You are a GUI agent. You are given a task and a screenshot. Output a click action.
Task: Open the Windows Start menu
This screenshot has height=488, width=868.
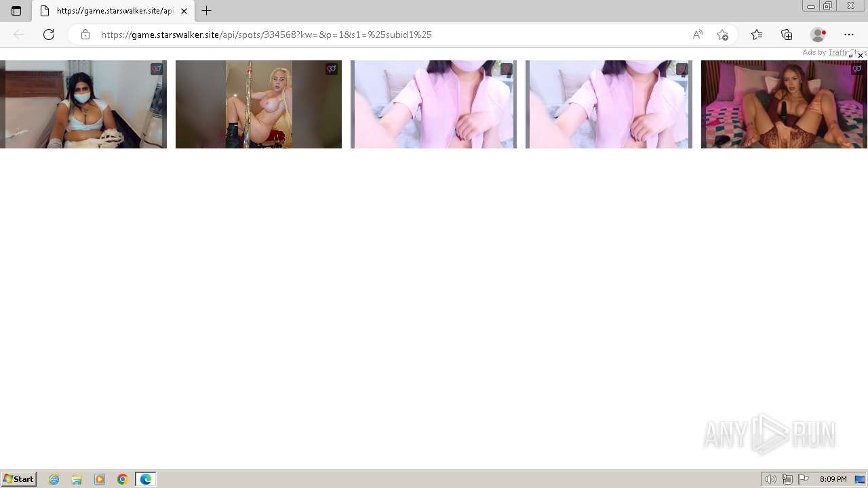[19, 479]
